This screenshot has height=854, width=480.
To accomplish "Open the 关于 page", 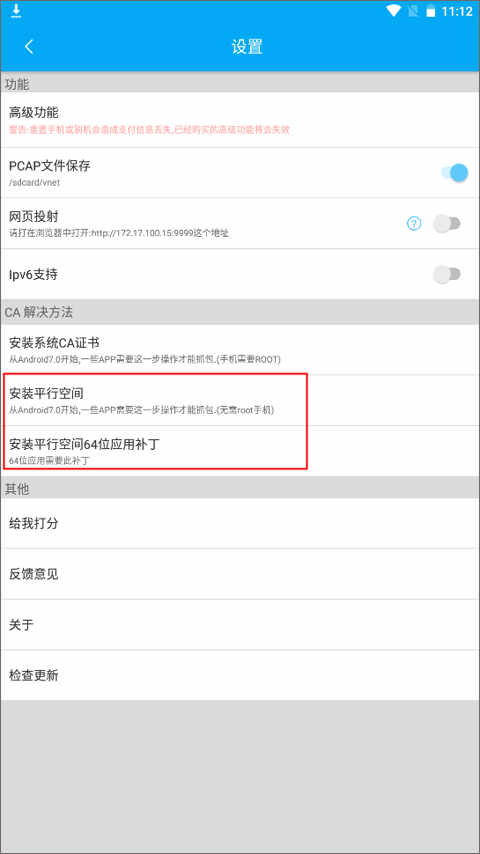I will (x=240, y=625).
